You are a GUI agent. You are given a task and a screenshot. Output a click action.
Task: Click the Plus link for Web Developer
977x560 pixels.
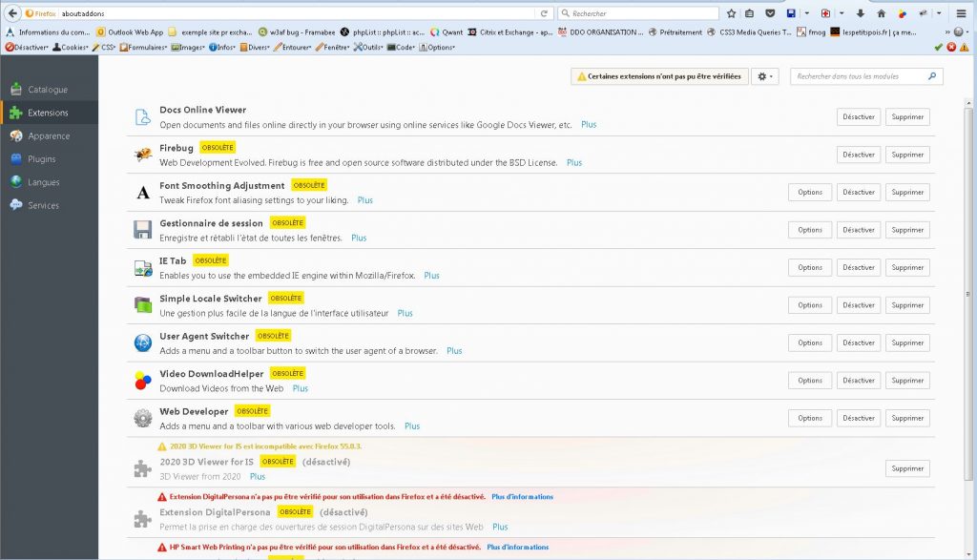point(412,426)
